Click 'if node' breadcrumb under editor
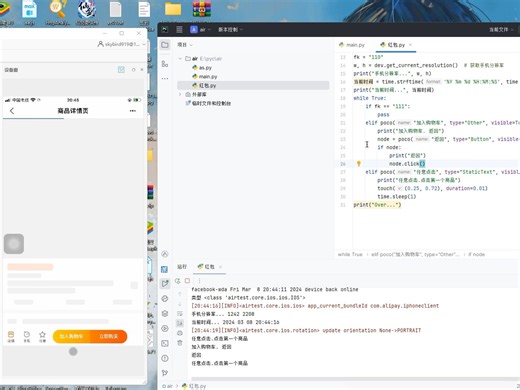520x390 pixels. coord(477,254)
